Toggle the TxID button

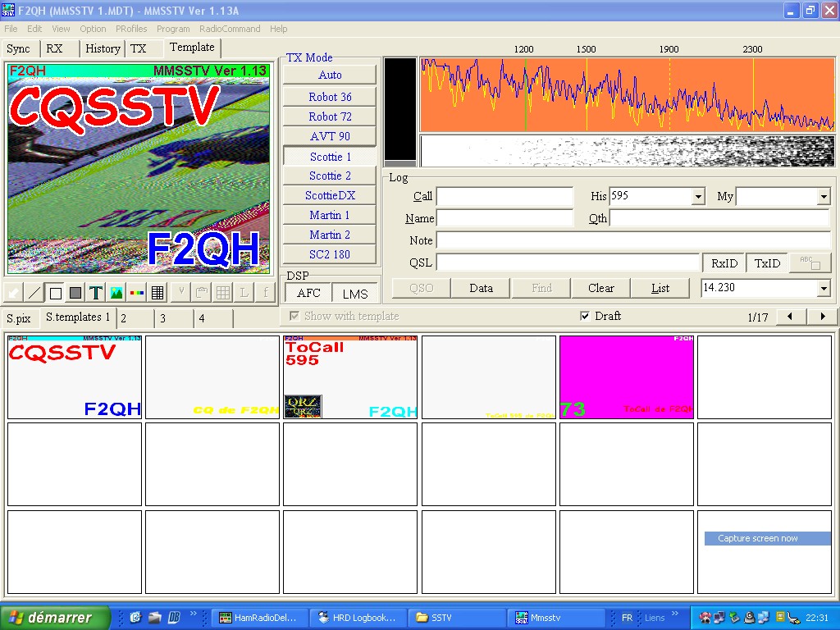click(767, 263)
